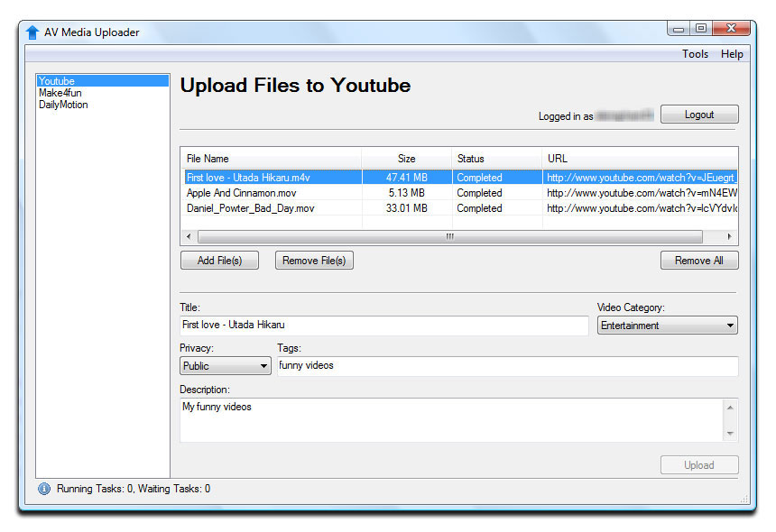Sort by the File Name column header
The width and height of the screenshot is (776, 532).
point(272,159)
